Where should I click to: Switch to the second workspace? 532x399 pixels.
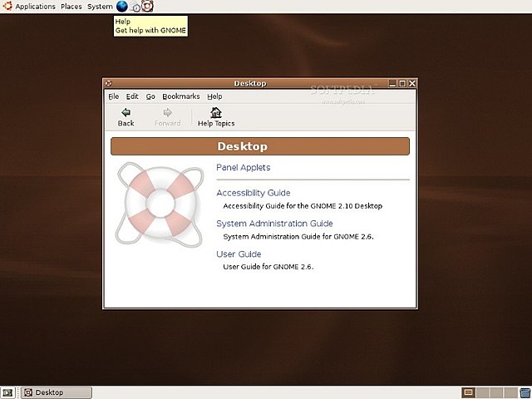click(482, 392)
